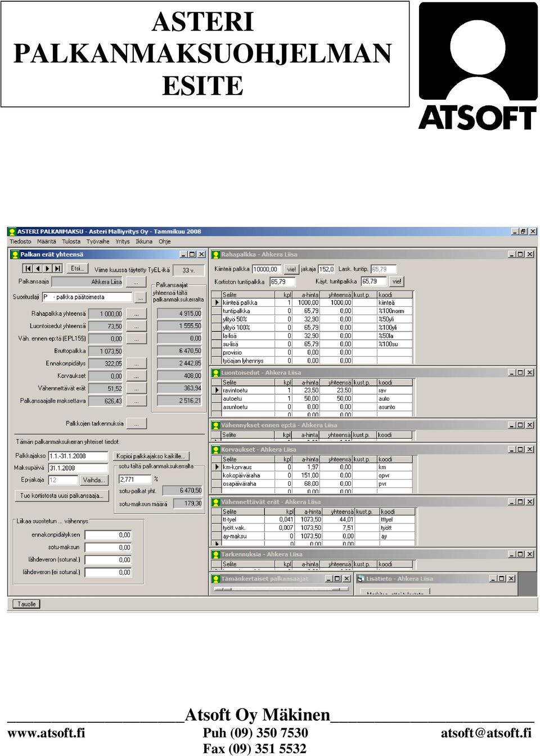Minimize the Luontoisedut child window

click(511, 373)
